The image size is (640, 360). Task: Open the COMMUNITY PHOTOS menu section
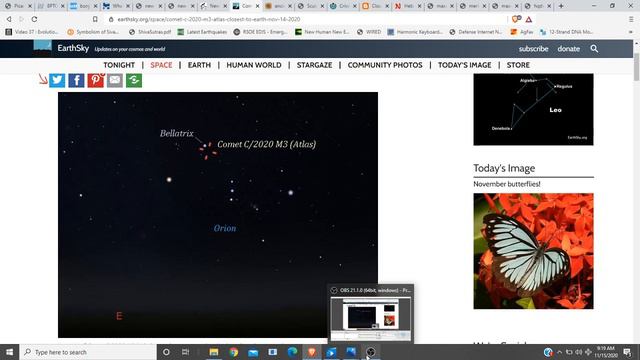tap(385, 65)
